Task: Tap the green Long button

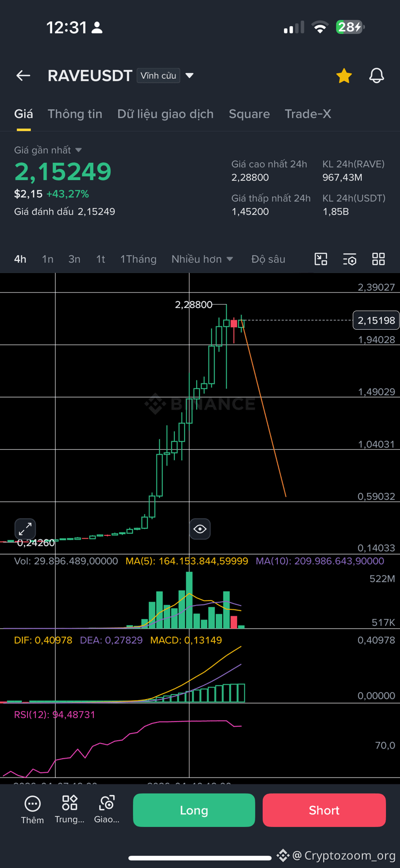Action: pos(194,810)
